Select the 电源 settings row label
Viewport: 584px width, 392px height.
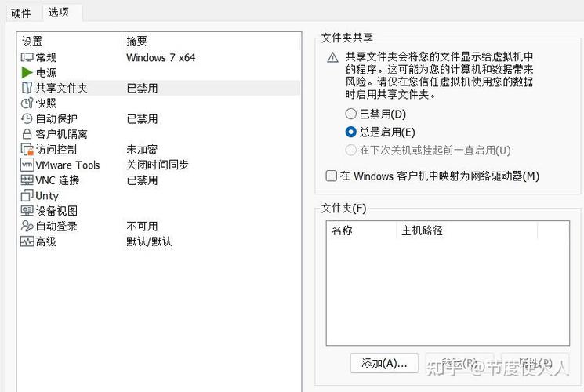[46, 73]
